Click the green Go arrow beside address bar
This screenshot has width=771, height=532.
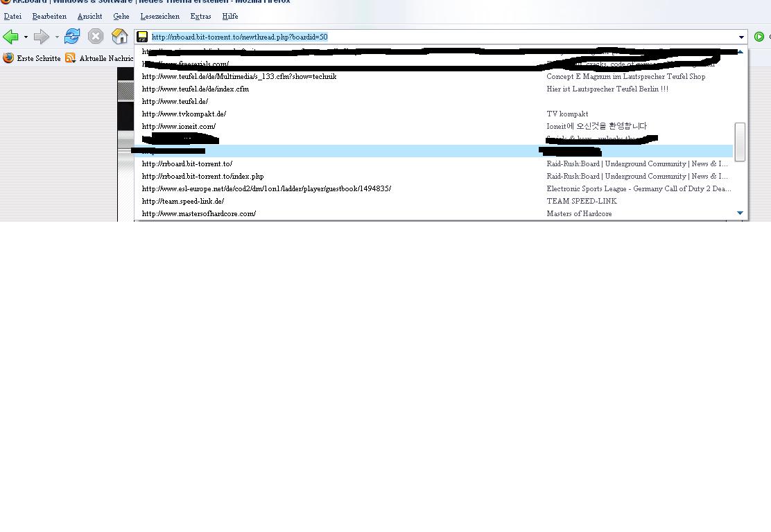pos(759,37)
